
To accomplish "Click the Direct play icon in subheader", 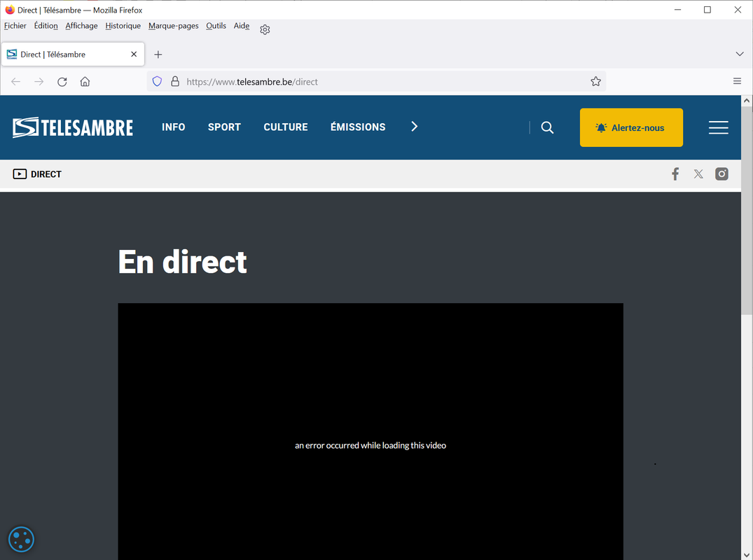I will (x=20, y=174).
